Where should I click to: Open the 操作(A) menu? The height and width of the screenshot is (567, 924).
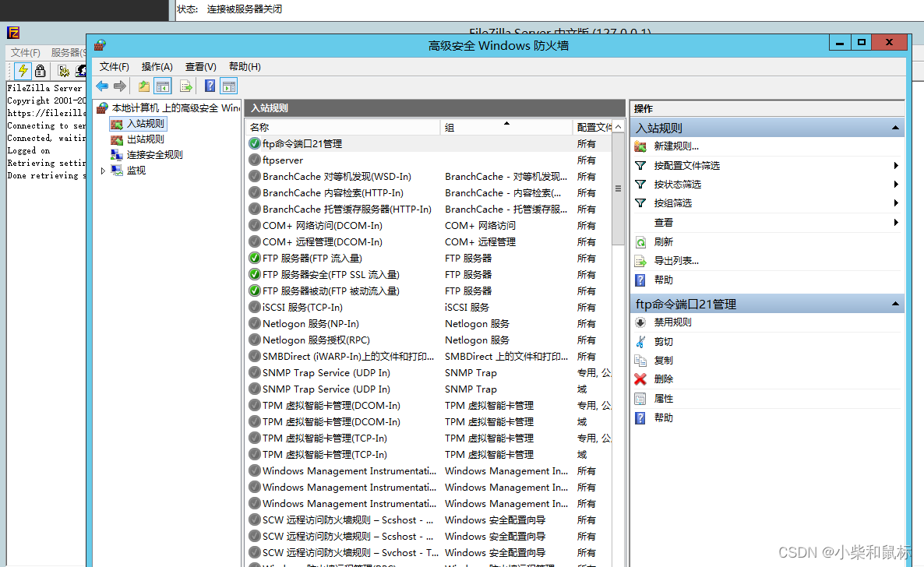pos(157,67)
